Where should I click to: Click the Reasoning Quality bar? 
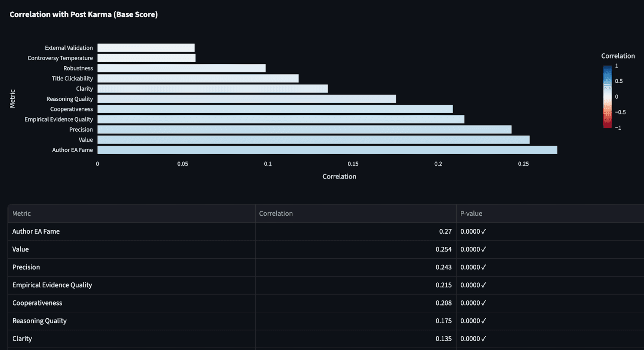click(x=246, y=99)
